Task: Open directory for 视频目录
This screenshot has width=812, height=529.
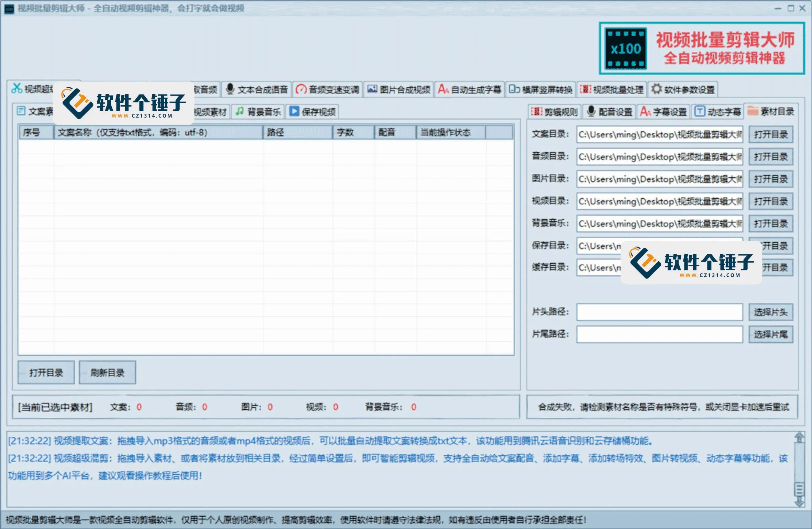Action: pos(771,201)
